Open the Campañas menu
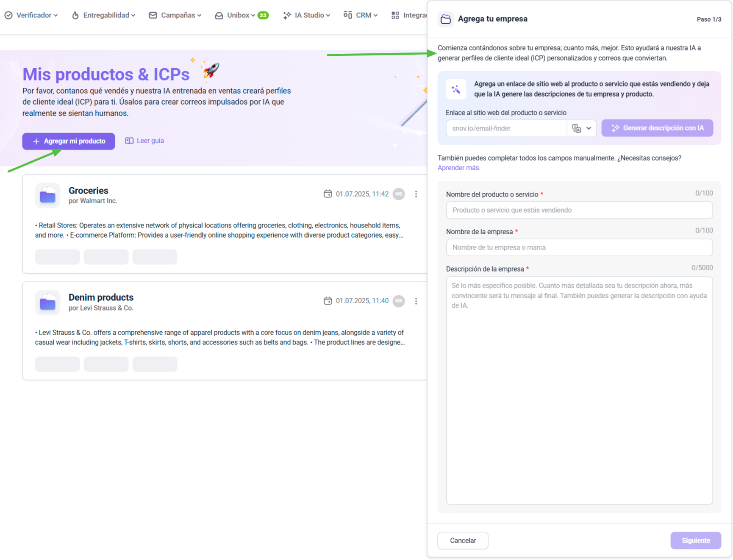The image size is (733, 560). (x=175, y=15)
